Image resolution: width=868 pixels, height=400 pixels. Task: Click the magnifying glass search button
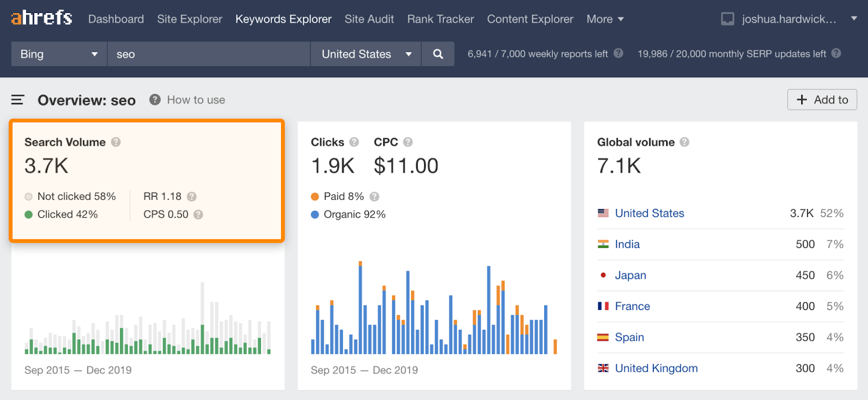pos(438,54)
